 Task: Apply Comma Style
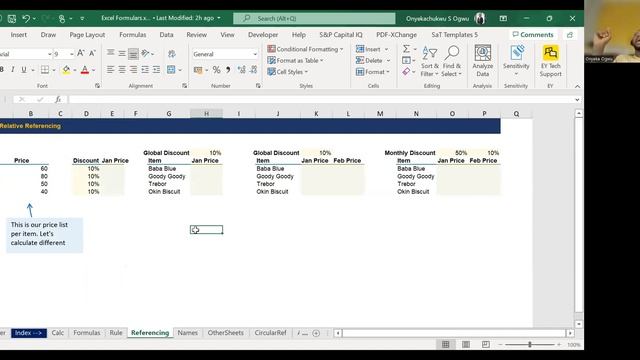(x=228, y=70)
